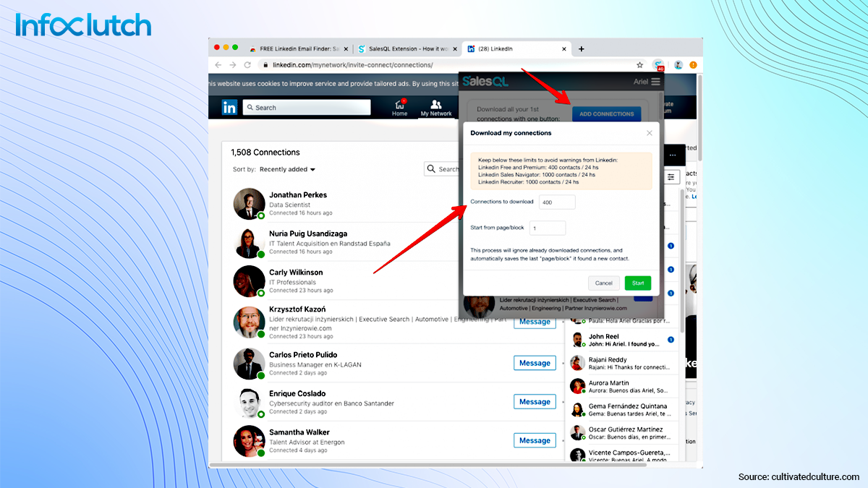Image resolution: width=868 pixels, height=488 pixels.
Task: Open Nuria Puig Usandizaga name link
Action: click(x=308, y=234)
